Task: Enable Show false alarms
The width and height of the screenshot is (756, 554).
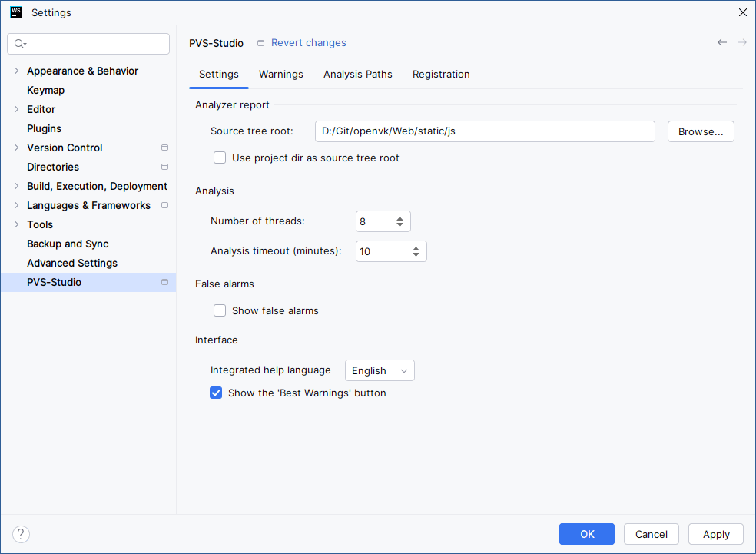Action: pyautogui.click(x=220, y=310)
